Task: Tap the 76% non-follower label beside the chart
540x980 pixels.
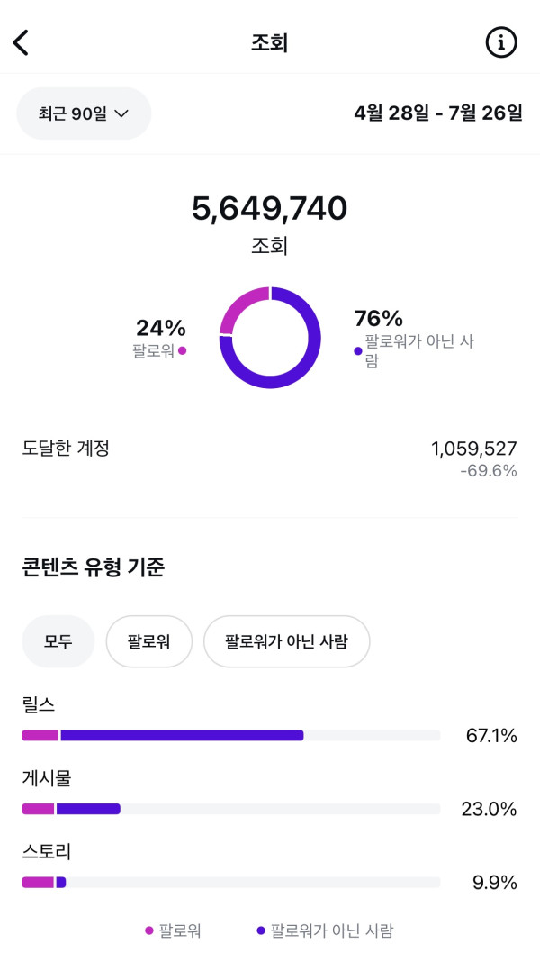Action: pyautogui.click(x=378, y=319)
